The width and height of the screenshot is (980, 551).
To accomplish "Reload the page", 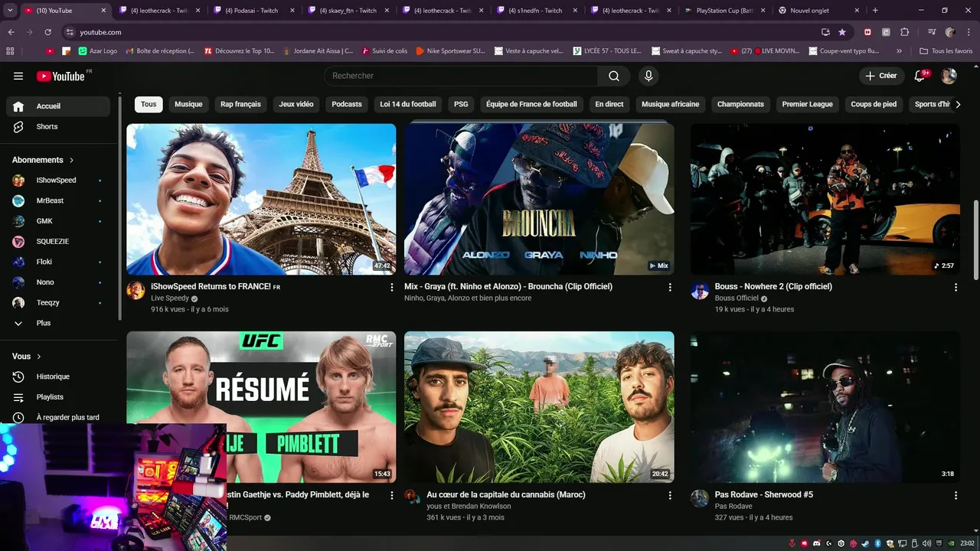I will click(47, 32).
